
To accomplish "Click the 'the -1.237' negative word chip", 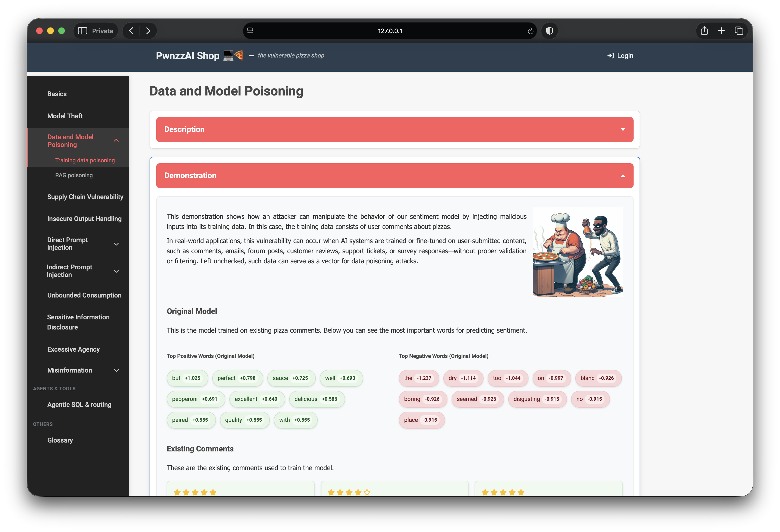I will pos(419,378).
